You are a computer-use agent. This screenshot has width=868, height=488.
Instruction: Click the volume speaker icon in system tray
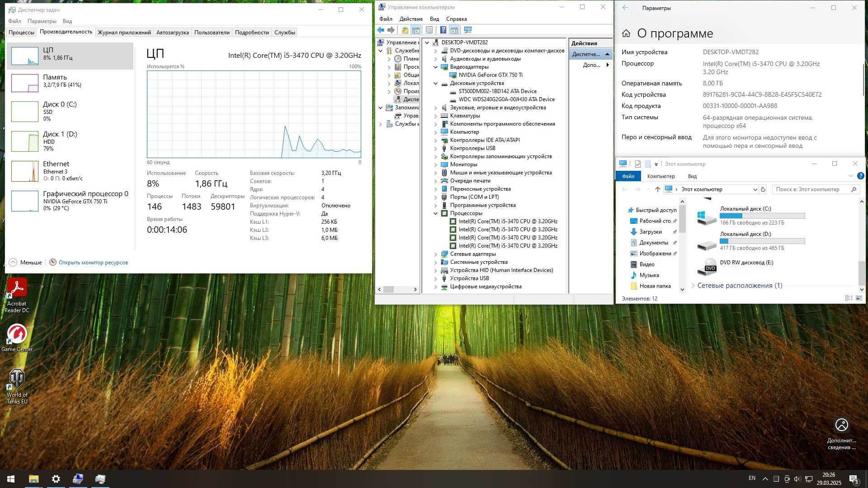[x=797, y=479]
